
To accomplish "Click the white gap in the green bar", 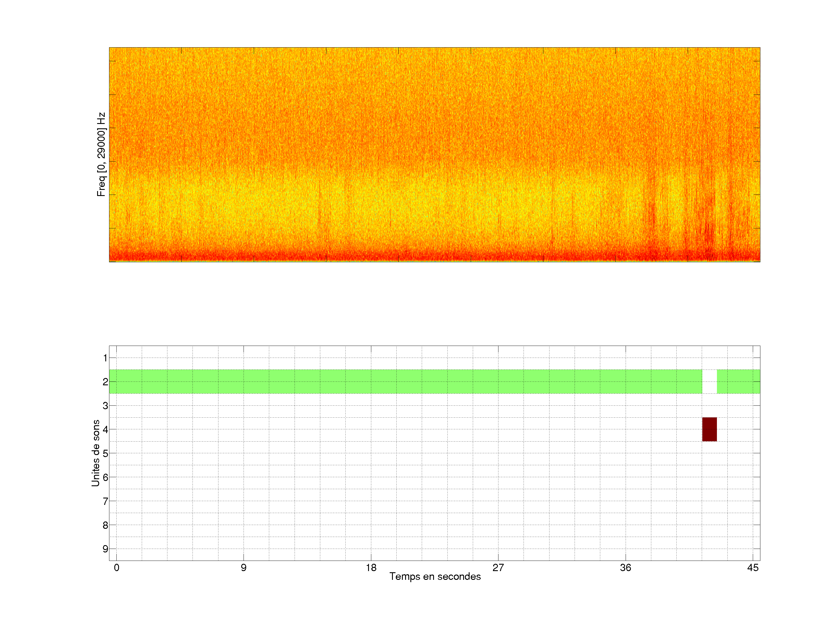I will point(709,381).
